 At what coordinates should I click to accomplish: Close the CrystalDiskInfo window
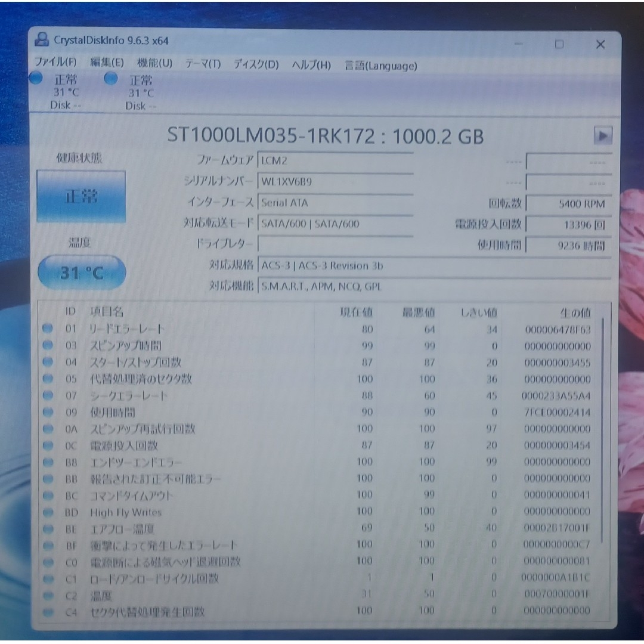coord(600,44)
